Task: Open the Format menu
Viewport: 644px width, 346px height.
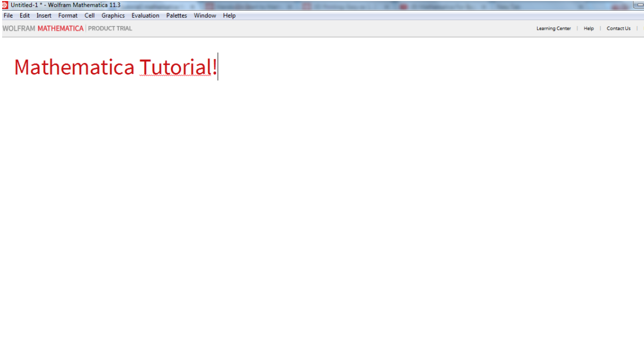Action: click(x=68, y=15)
